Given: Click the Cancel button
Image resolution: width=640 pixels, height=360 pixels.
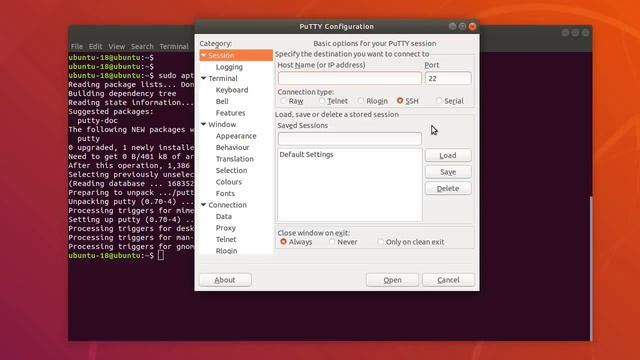Looking at the screenshot, I should click(x=448, y=280).
